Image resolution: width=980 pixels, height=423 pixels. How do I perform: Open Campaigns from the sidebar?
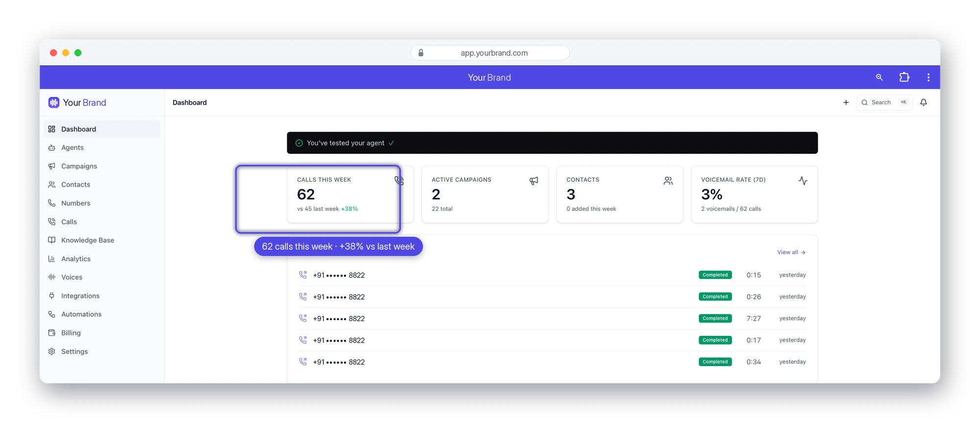tap(102, 166)
